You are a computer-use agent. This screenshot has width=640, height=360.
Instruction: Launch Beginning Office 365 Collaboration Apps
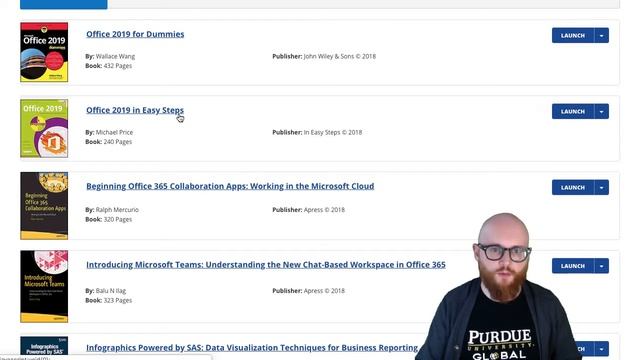pyautogui.click(x=573, y=187)
